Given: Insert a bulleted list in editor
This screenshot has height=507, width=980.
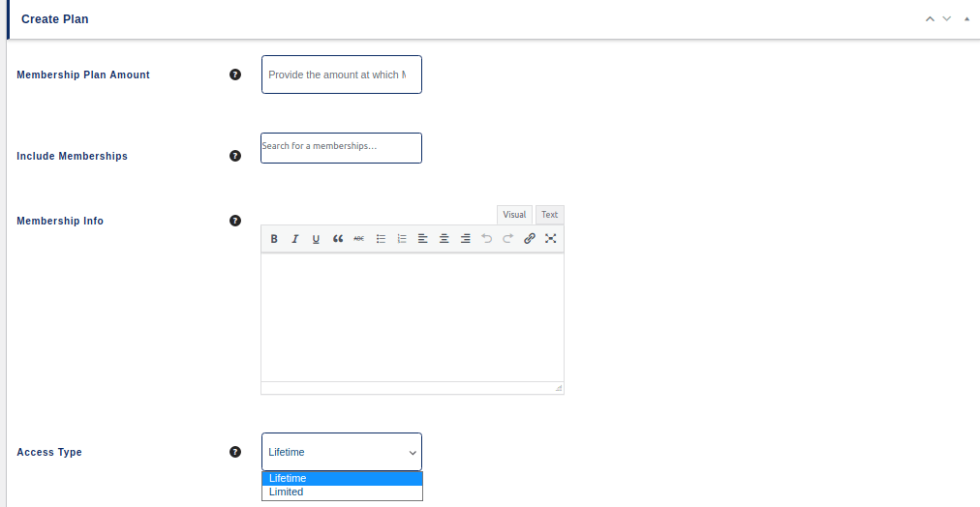Looking at the screenshot, I should (x=381, y=239).
